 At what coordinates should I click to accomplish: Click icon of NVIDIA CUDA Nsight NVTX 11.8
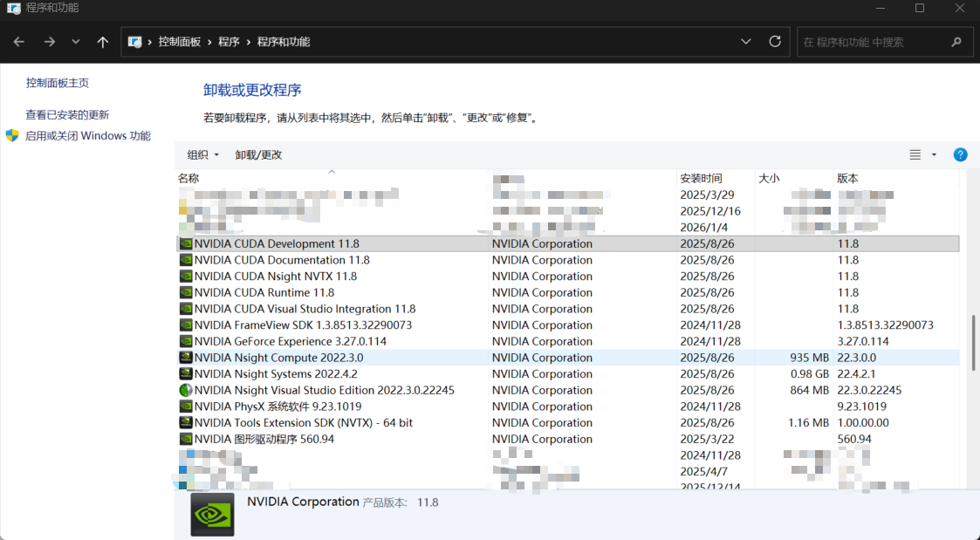click(186, 277)
